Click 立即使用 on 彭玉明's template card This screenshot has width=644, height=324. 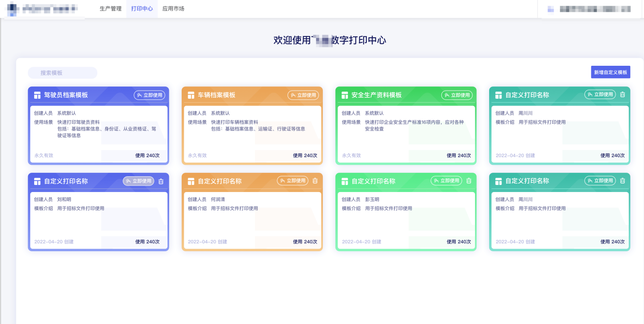point(446,181)
